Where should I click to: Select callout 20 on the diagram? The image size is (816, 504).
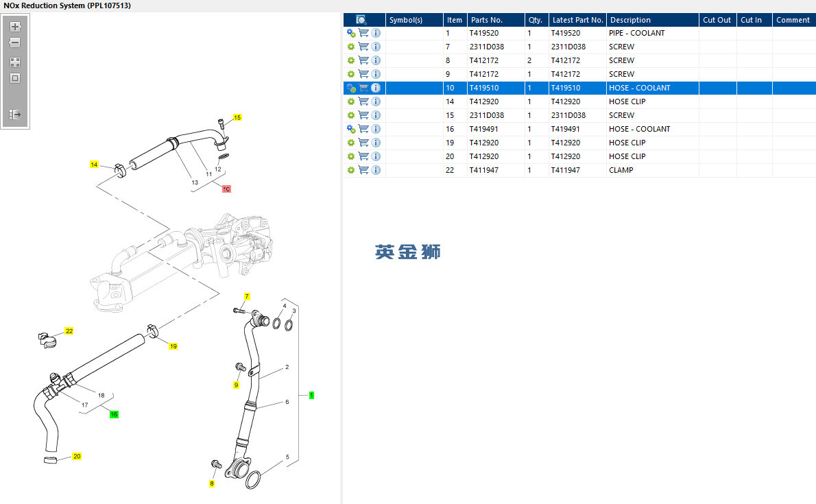(77, 456)
